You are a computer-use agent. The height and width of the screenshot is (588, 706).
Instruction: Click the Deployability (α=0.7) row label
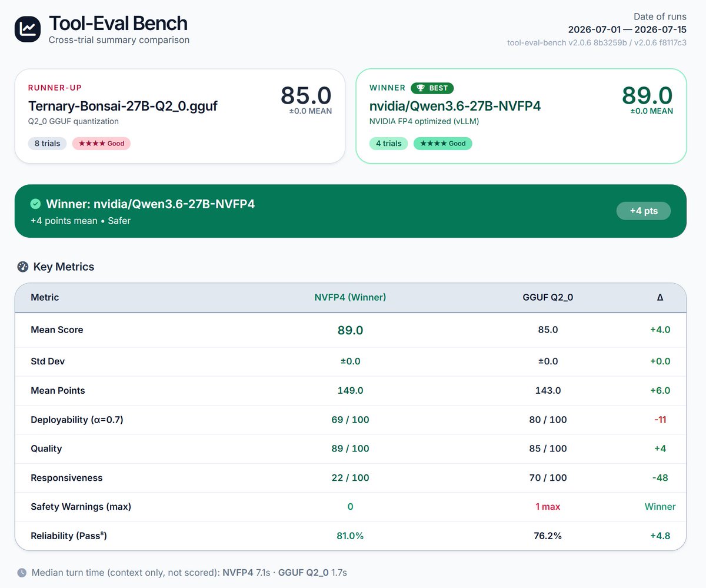pyautogui.click(x=77, y=420)
